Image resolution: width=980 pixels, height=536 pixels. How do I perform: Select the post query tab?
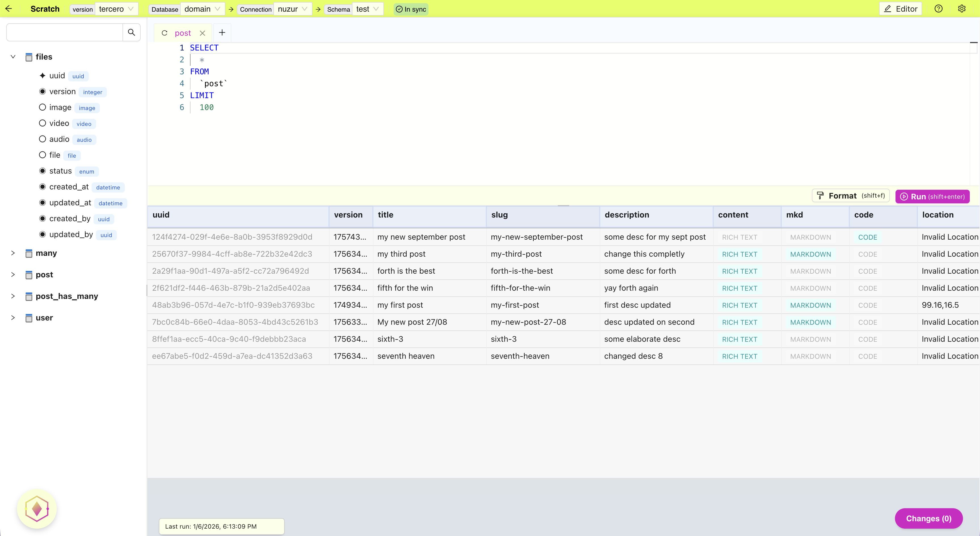(183, 33)
